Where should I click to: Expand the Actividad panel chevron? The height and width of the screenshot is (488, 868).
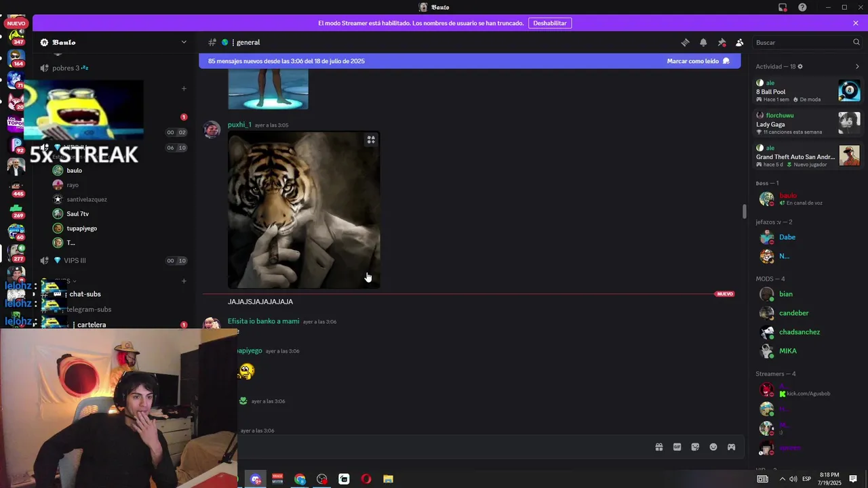pyautogui.click(x=857, y=66)
